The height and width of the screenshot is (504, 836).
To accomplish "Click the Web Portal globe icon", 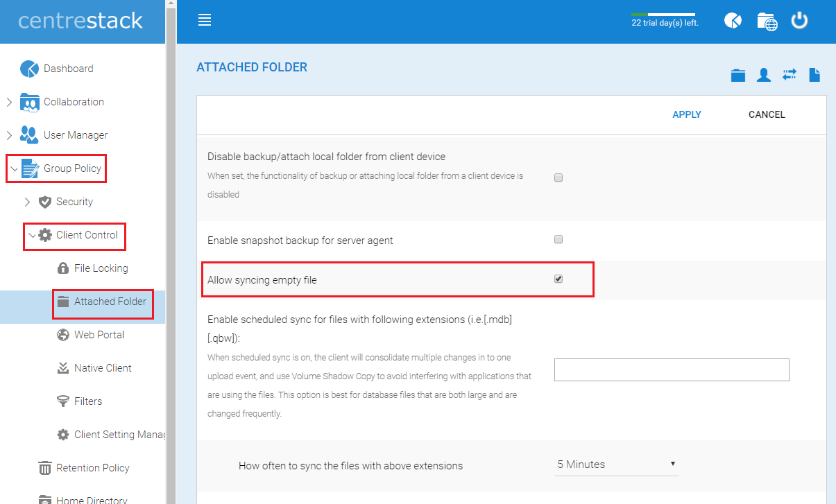I will tap(62, 335).
